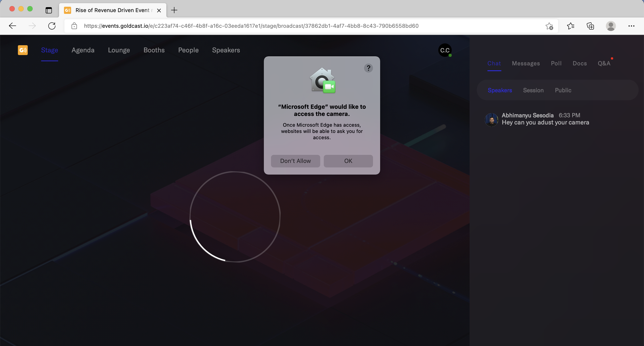Switch to the Session chat channel
The width and height of the screenshot is (644, 346).
[533, 90]
